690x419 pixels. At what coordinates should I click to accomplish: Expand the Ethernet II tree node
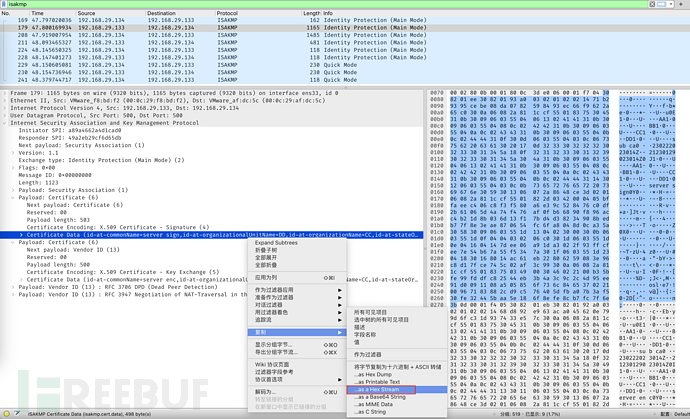[x=5, y=101]
